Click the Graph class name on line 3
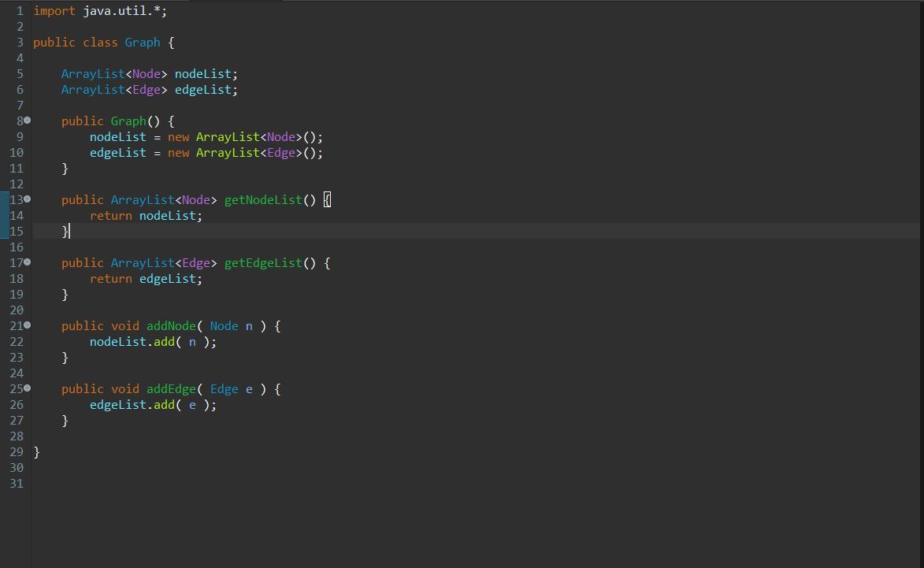Screen dimensions: 924x568 tap(143, 42)
